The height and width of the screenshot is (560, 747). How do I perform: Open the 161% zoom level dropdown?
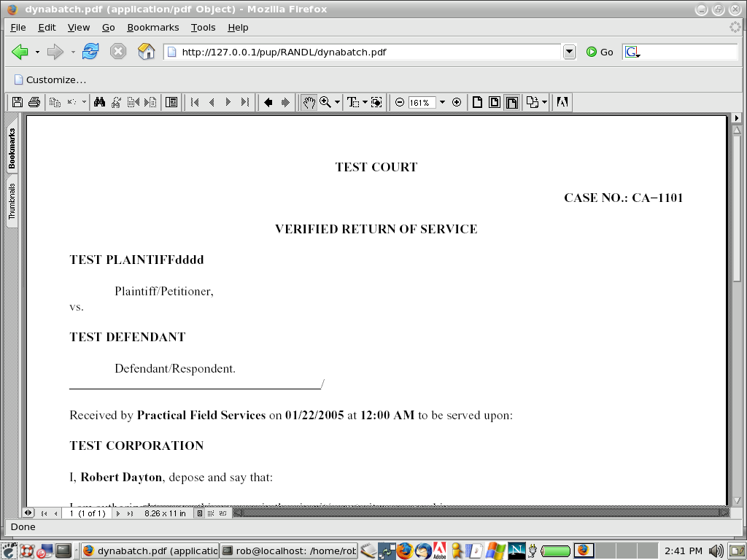pos(442,103)
